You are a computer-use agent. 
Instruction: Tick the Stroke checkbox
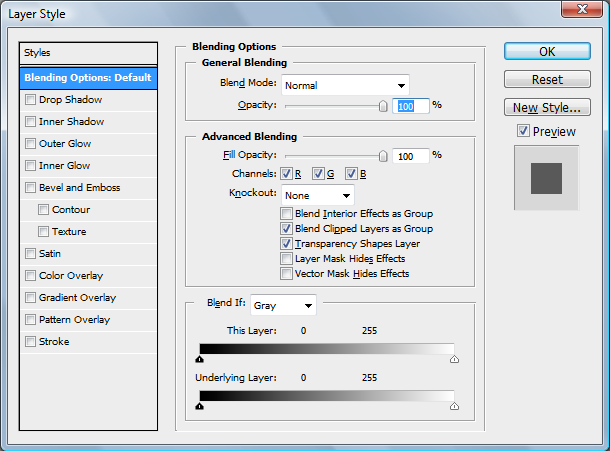click(30, 342)
